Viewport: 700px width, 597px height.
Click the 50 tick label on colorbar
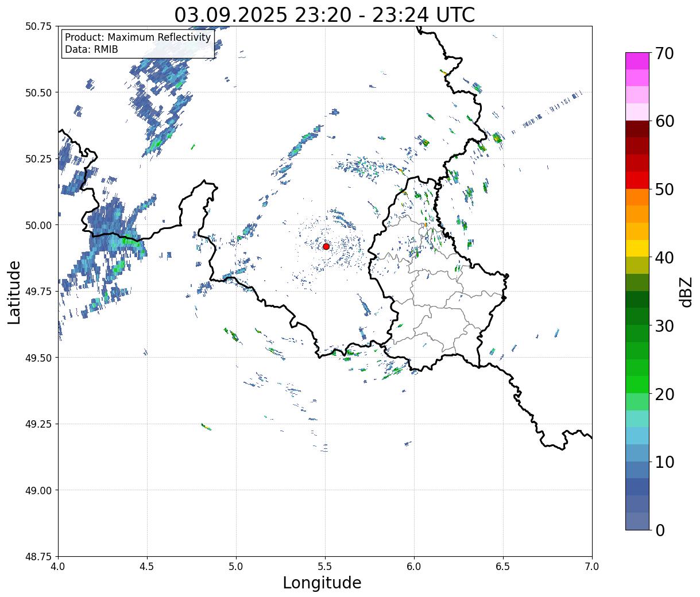[x=664, y=189]
